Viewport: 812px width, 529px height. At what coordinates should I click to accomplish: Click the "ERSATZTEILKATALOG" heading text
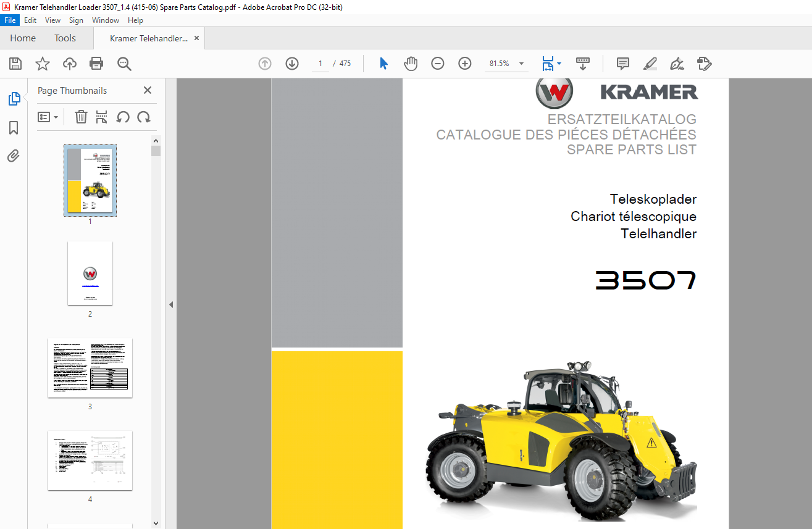pos(622,120)
